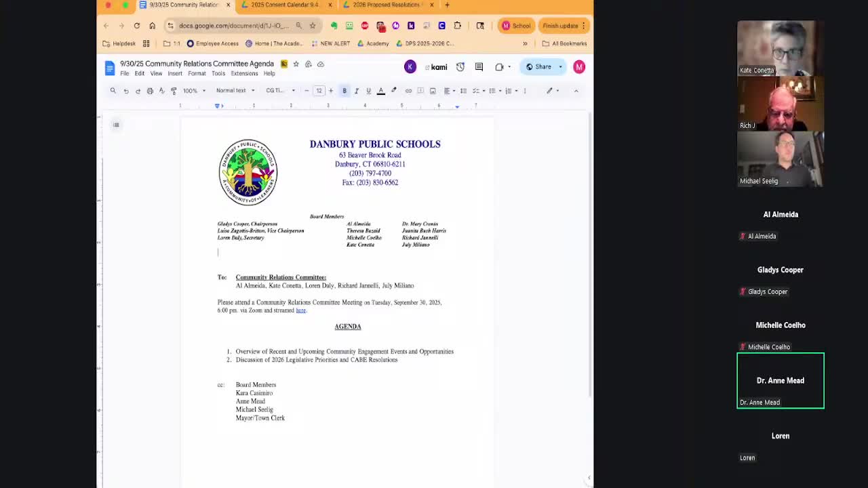Screen dimensions: 868x488
Task: Open the text color picker
Action: pos(381,91)
